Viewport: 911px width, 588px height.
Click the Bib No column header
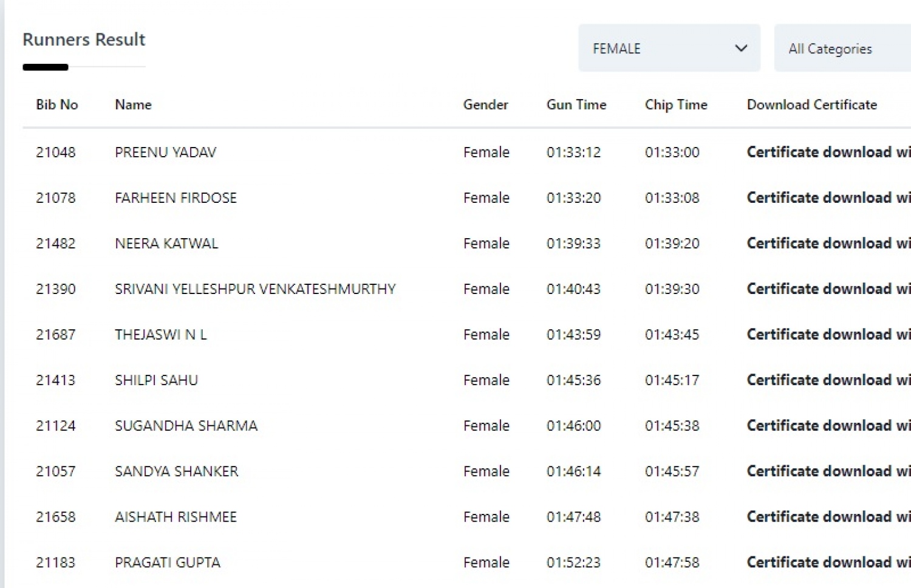coord(57,104)
